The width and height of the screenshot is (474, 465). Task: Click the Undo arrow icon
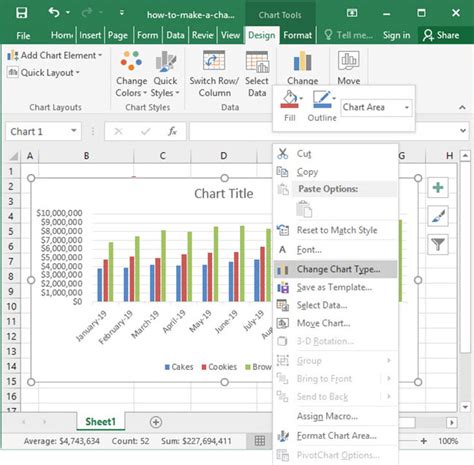[x=54, y=13]
